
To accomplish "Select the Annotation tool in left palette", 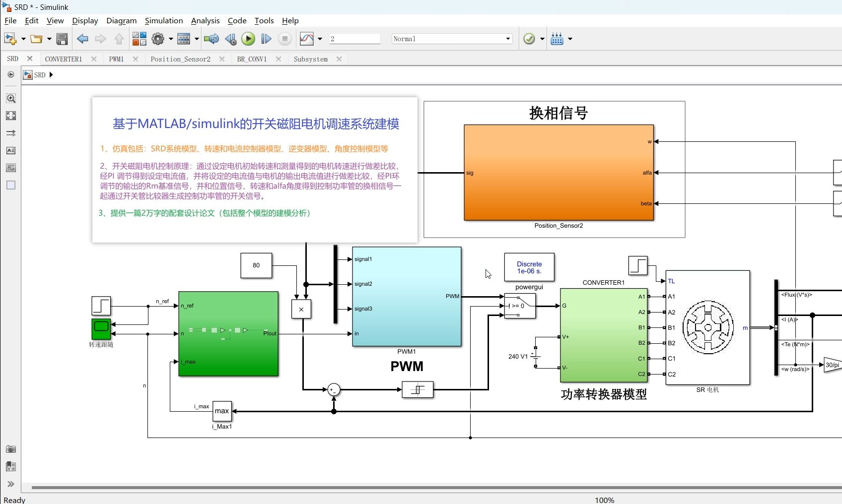I will 10,150.
